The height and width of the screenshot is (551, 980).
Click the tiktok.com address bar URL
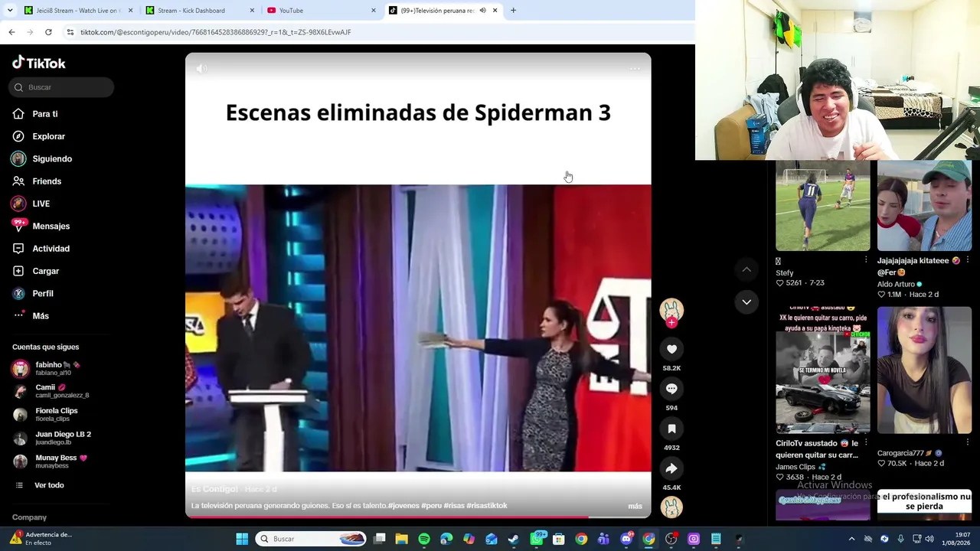[x=216, y=32]
